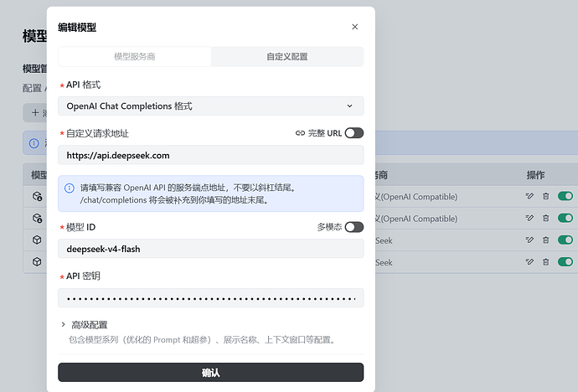Click the https://api.deepseek.com address field
This screenshot has width=578, height=392.
pyautogui.click(x=210, y=155)
